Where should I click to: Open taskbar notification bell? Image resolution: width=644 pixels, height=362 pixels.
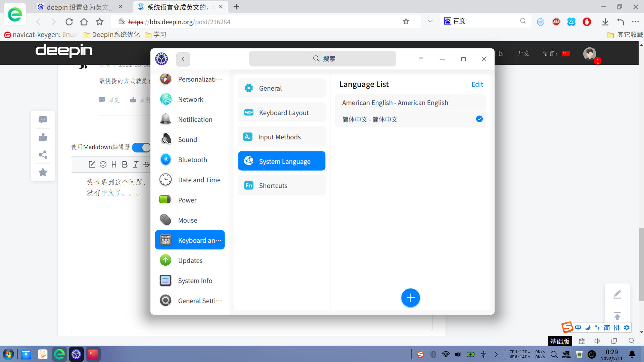coord(632,354)
